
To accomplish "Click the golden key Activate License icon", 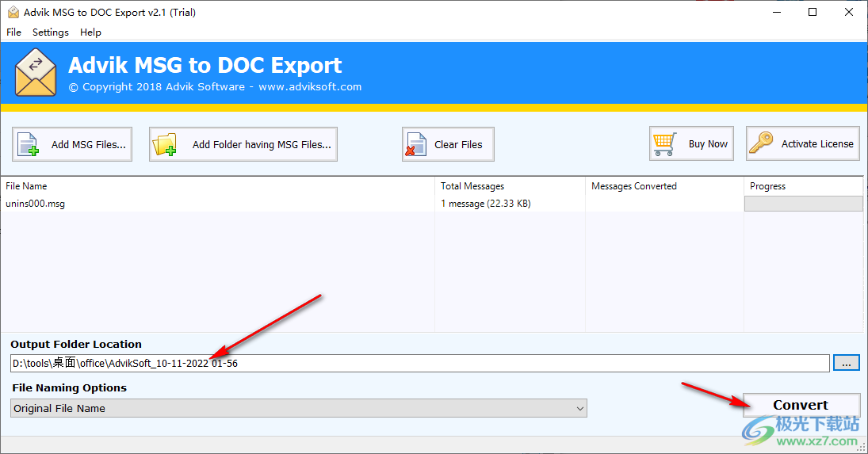I will click(x=761, y=143).
